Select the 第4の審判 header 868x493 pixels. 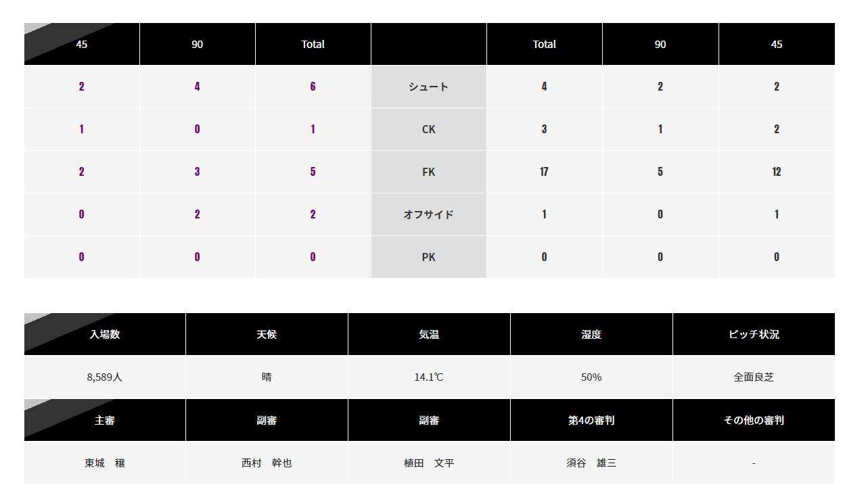[591, 420]
